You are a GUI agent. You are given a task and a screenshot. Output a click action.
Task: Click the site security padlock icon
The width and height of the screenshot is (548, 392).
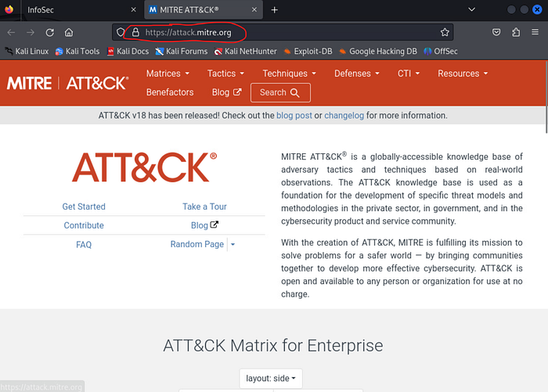pyautogui.click(x=135, y=32)
